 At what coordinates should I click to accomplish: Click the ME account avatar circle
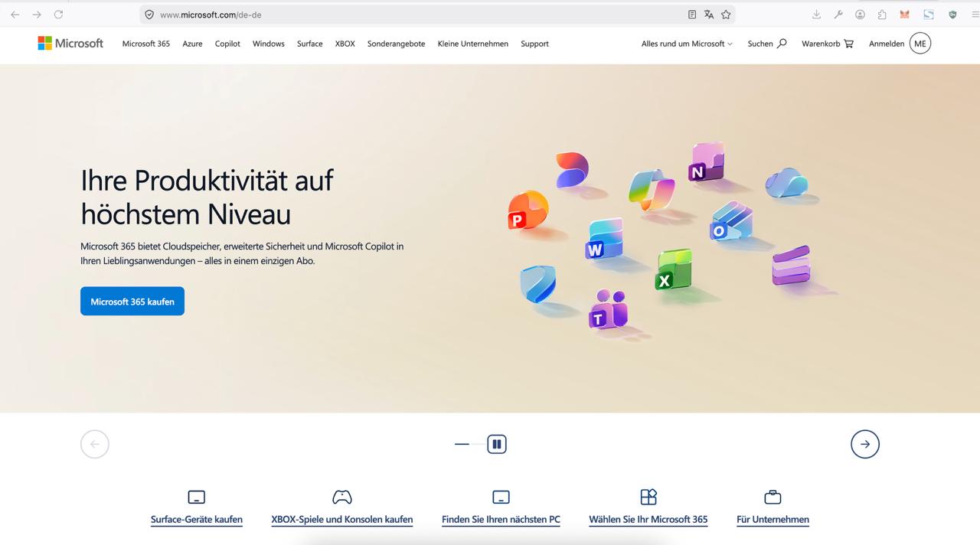pyautogui.click(x=920, y=44)
